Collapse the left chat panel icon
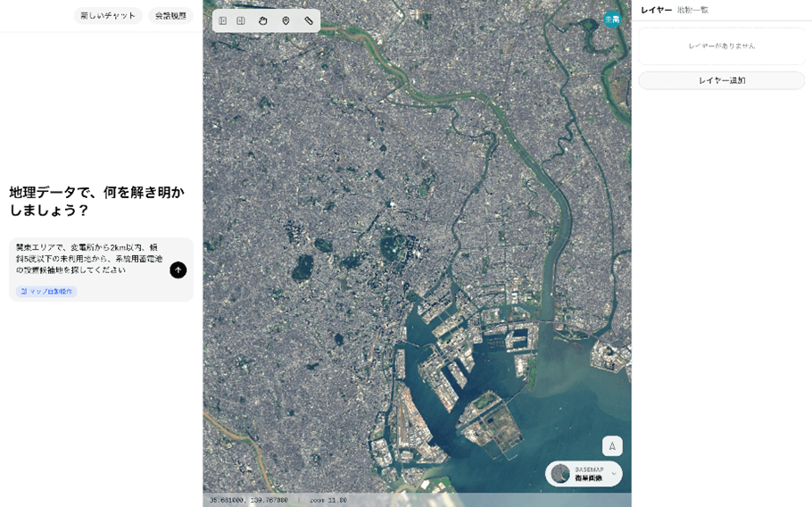The image size is (812, 507). (223, 21)
